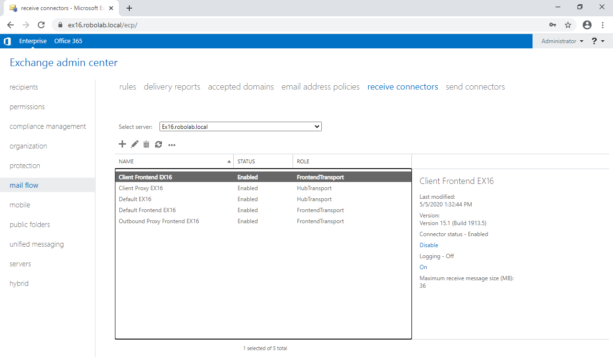Select the Default Frontend EX16 connector row
Viewport: 613px width, 364px height.
[147, 210]
